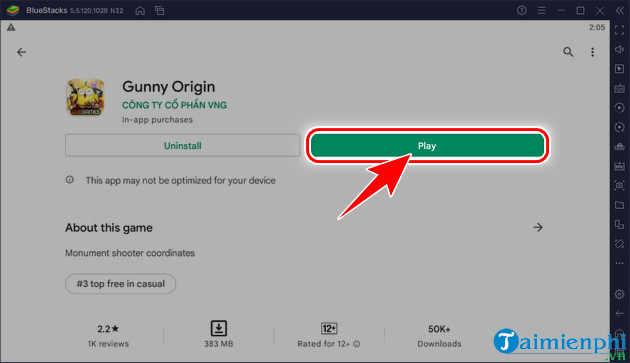Click info icon beside optimization warning
Screen dimensions: 630x363
(70, 180)
